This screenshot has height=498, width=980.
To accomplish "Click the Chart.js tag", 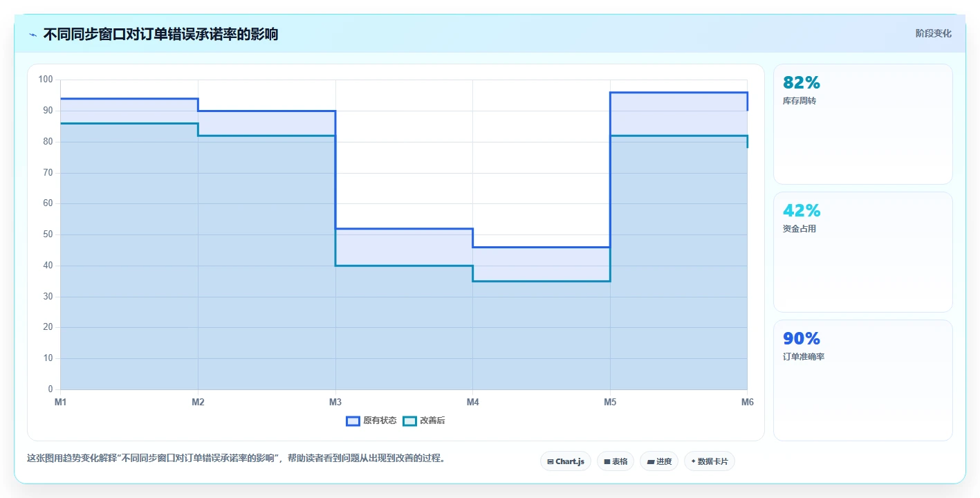I will pos(566,461).
